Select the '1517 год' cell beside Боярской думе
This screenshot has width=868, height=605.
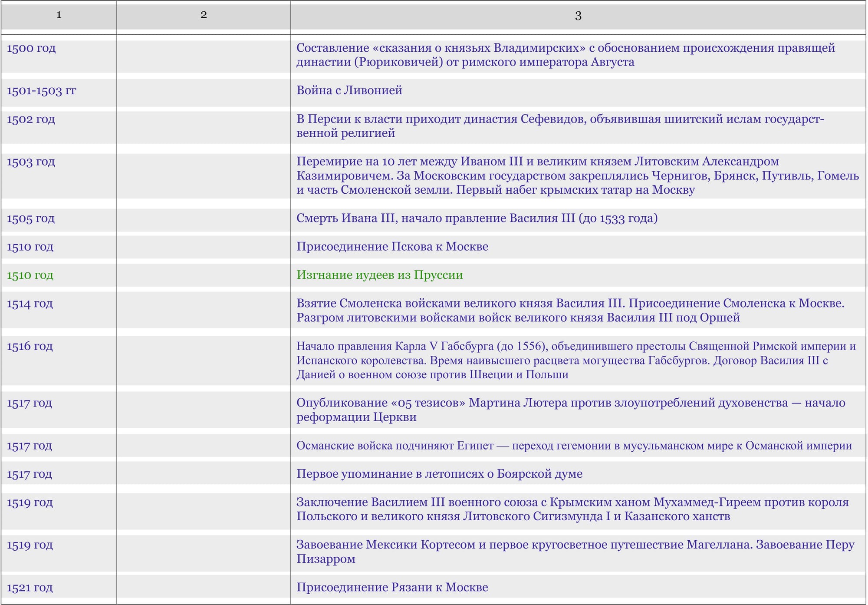[x=30, y=474]
